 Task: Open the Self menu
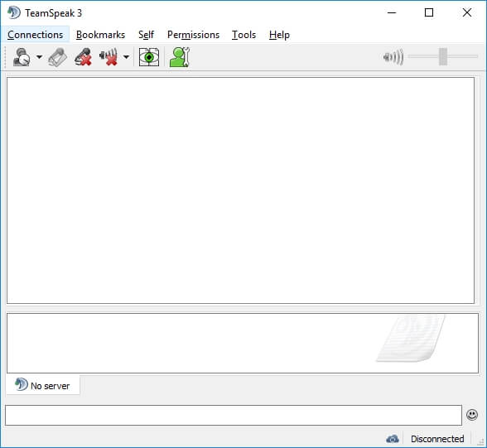146,35
